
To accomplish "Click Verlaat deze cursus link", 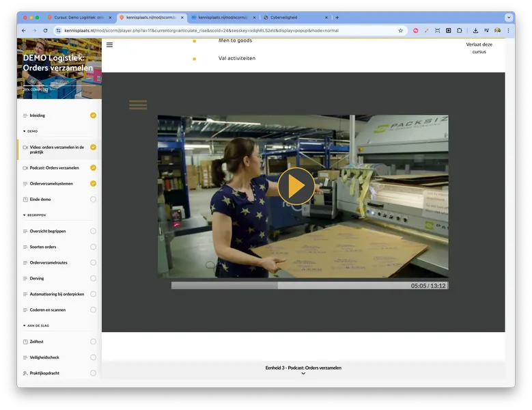I will pyautogui.click(x=479, y=48).
